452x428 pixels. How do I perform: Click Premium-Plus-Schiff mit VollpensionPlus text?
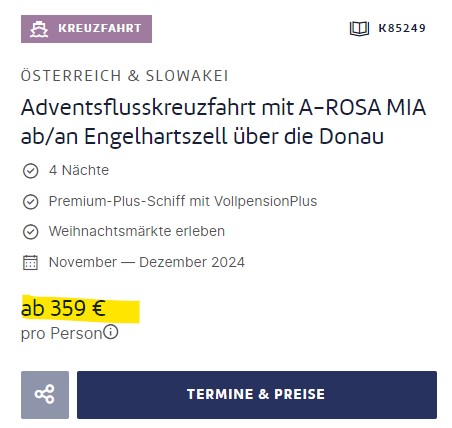pos(183,201)
